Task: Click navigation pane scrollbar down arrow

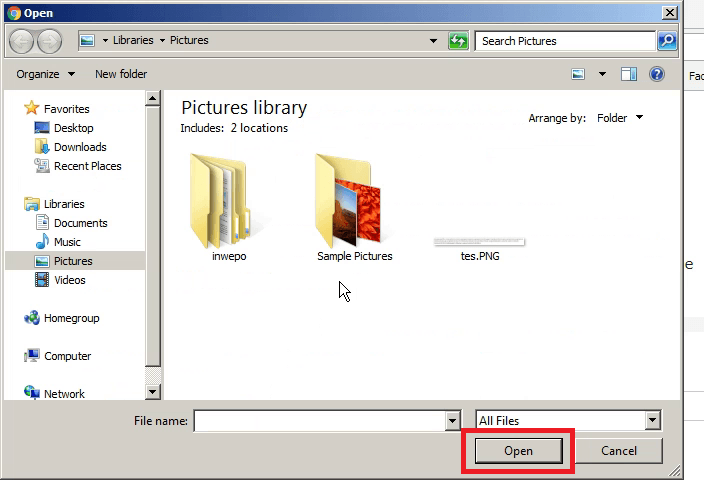Action: click(x=153, y=392)
